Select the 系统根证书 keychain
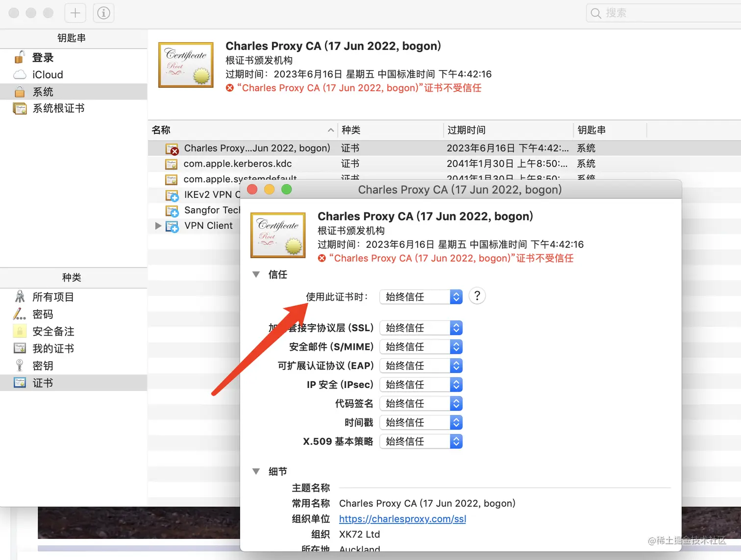 coord(74,108)
